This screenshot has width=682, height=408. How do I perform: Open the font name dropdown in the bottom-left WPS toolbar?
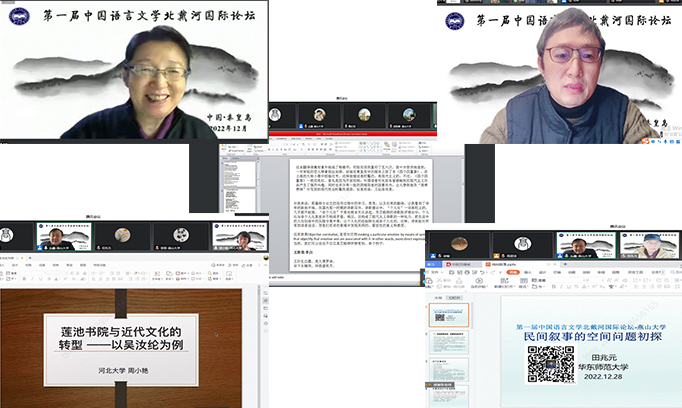tap(33, 273)
